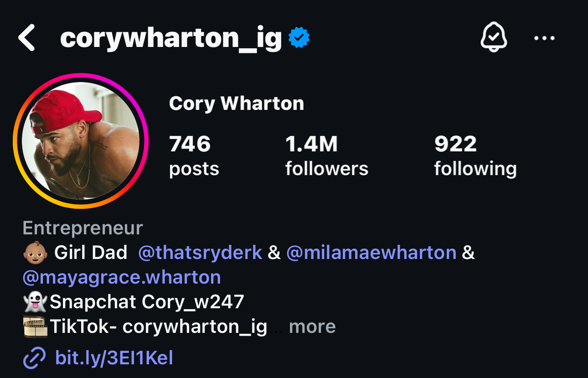This screenshot has width=588, height=378.
Task: Open the three-dots options menu
Action: coord(544,38)
